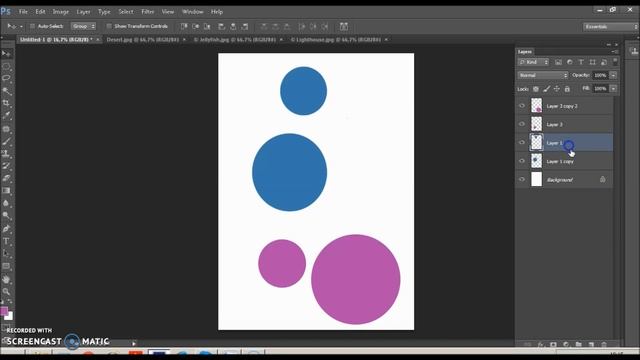Select the Crop tool

click(6, 103)
